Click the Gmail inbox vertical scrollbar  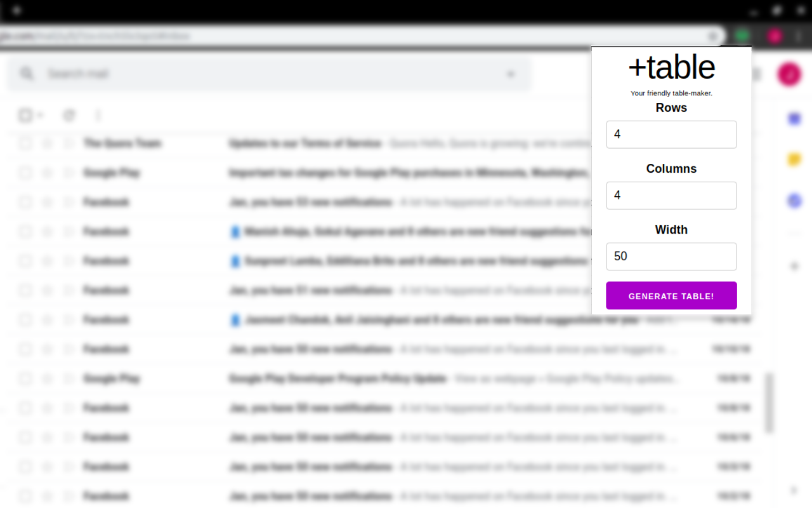tap(769, 403)
